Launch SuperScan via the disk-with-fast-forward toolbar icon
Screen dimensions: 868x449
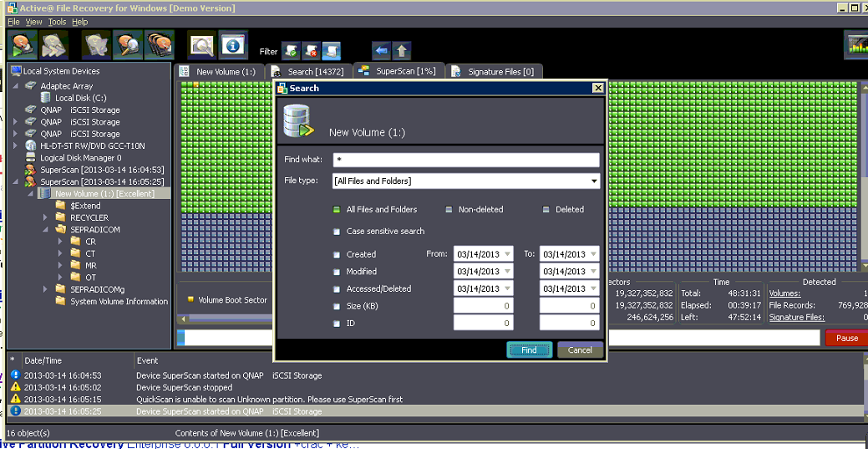[x=53, y=45]
